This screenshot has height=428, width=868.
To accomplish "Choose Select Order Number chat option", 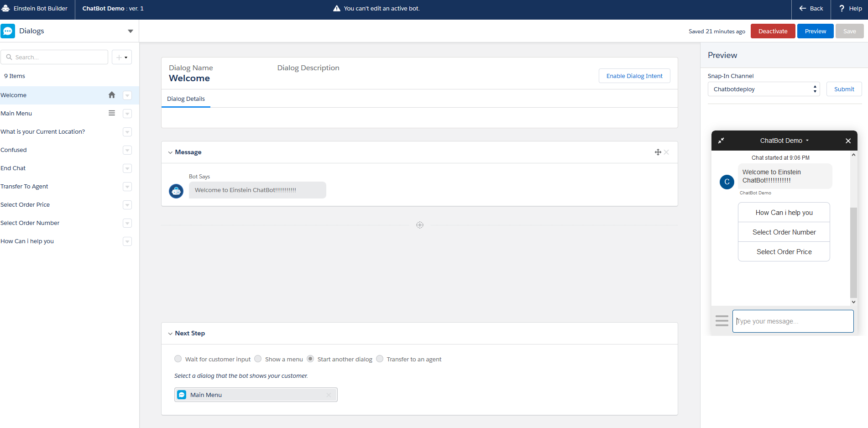I will (x=784, y=232).
